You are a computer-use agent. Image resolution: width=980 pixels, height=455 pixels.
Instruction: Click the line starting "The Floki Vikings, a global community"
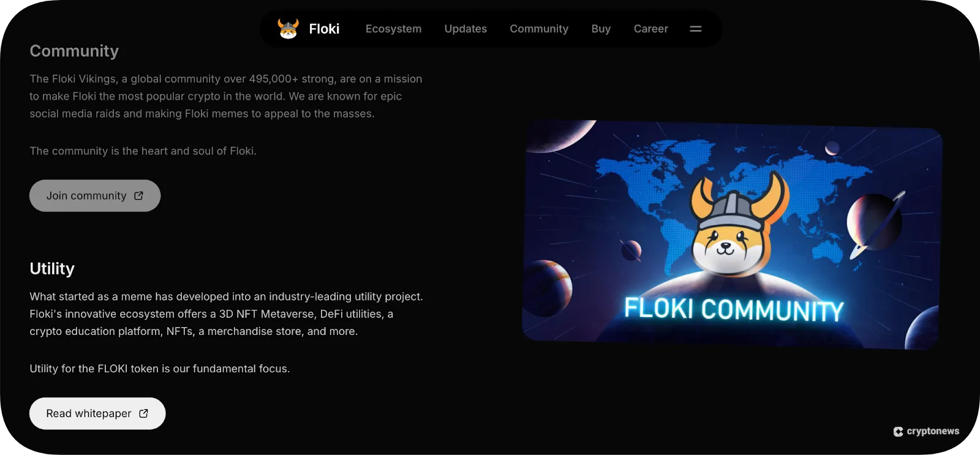coord(226,79)
